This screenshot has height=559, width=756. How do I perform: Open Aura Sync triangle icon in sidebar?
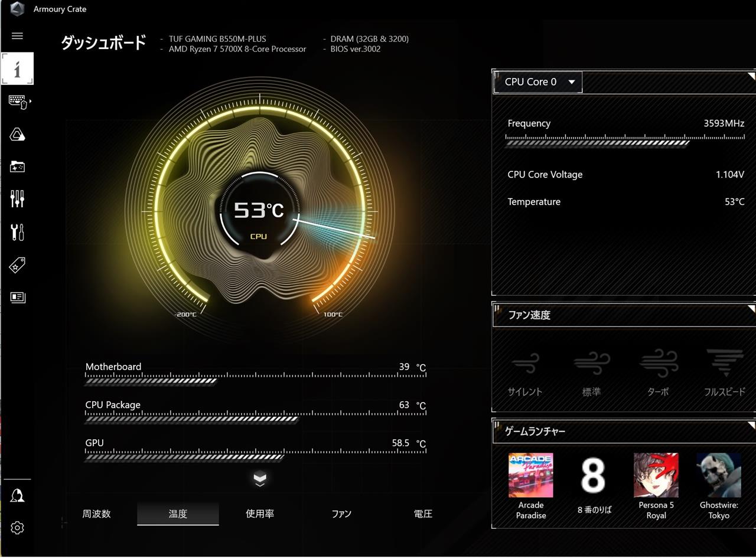point(17,135)
